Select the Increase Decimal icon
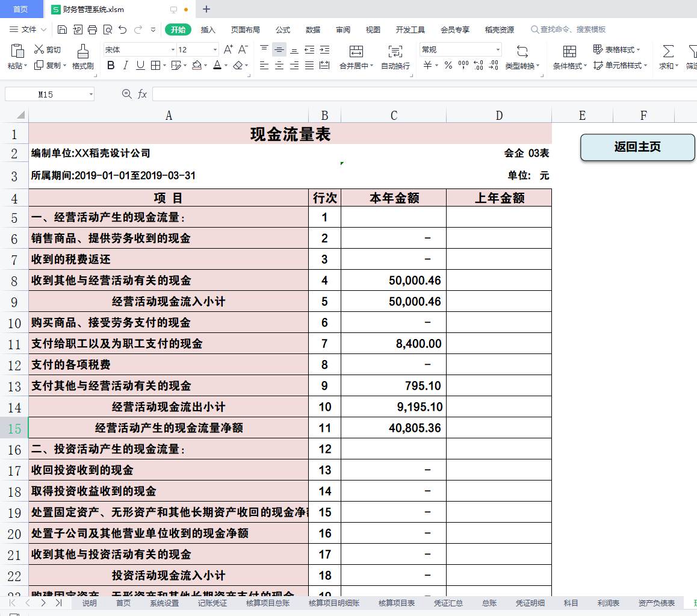This screenshot has width=697, height=616. (x=479, y=66)
